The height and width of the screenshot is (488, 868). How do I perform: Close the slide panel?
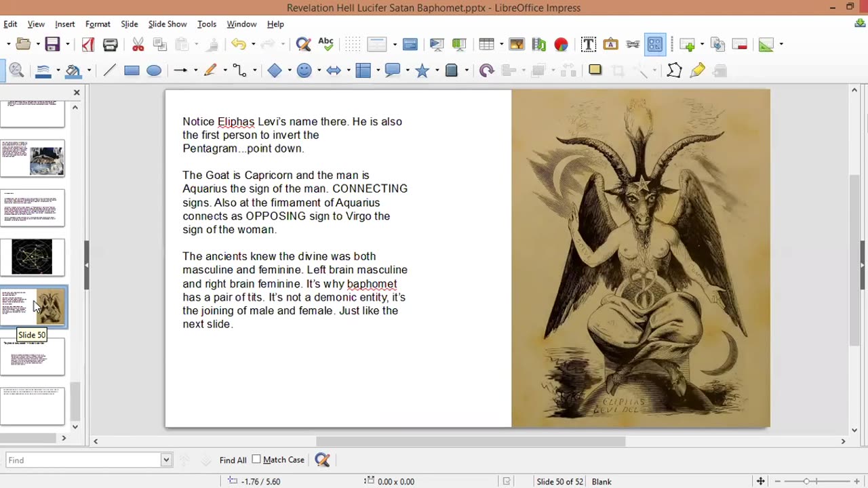(x=77, y=92)
